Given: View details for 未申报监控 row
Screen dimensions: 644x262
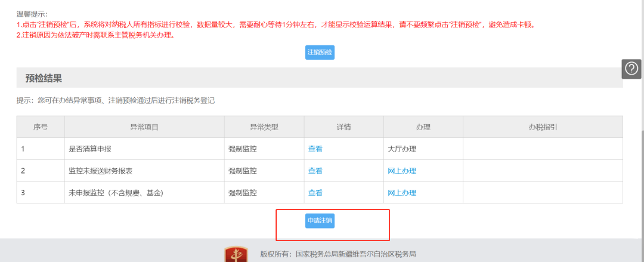Looking at the screenshot, I should pos(315,193).
